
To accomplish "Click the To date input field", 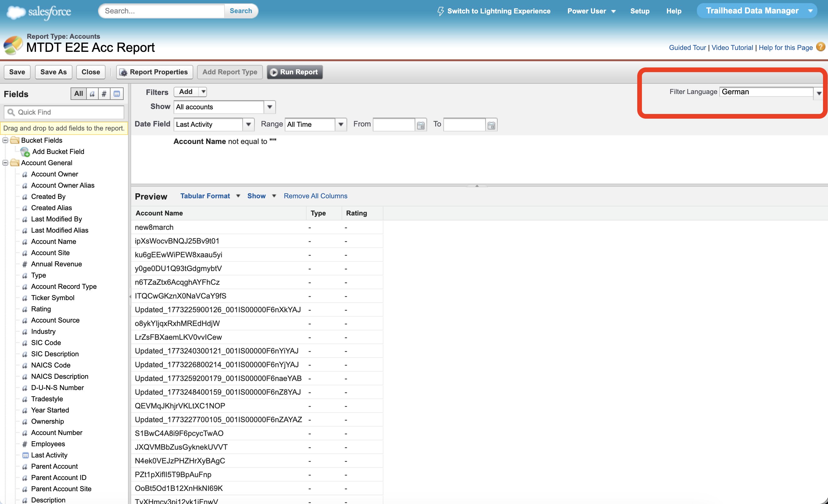I will 465,125.
